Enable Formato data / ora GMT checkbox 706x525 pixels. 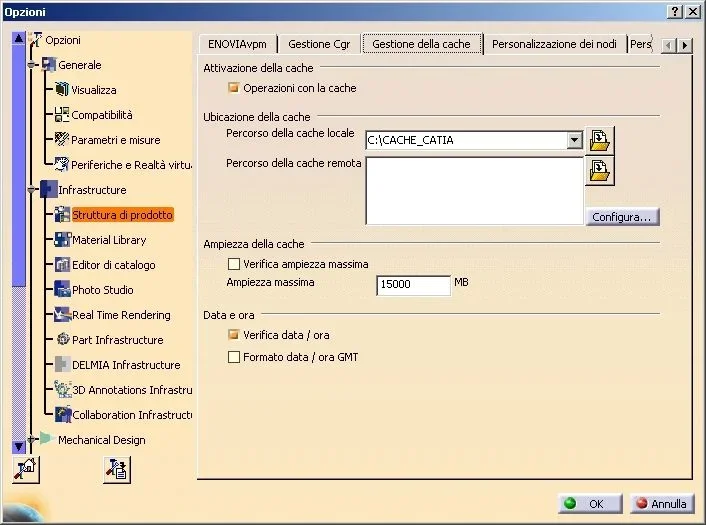point(234,357)
